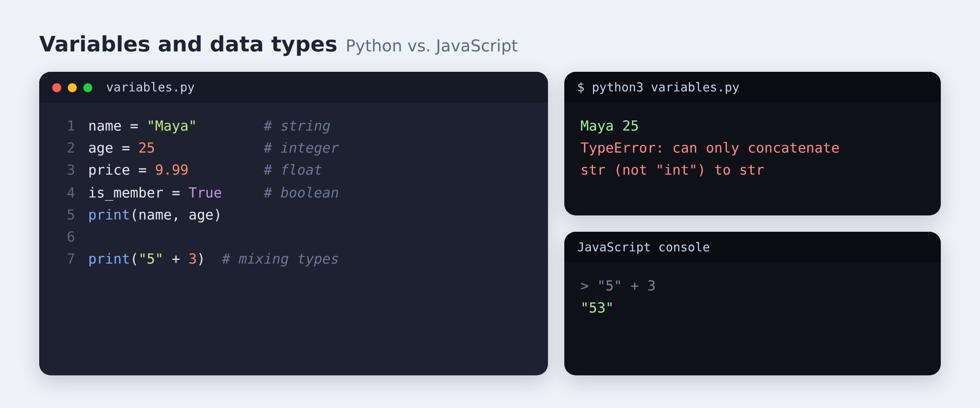Click the 'str (not "int") to str' line
Screen dimensions: 980x408
[672, 170]
